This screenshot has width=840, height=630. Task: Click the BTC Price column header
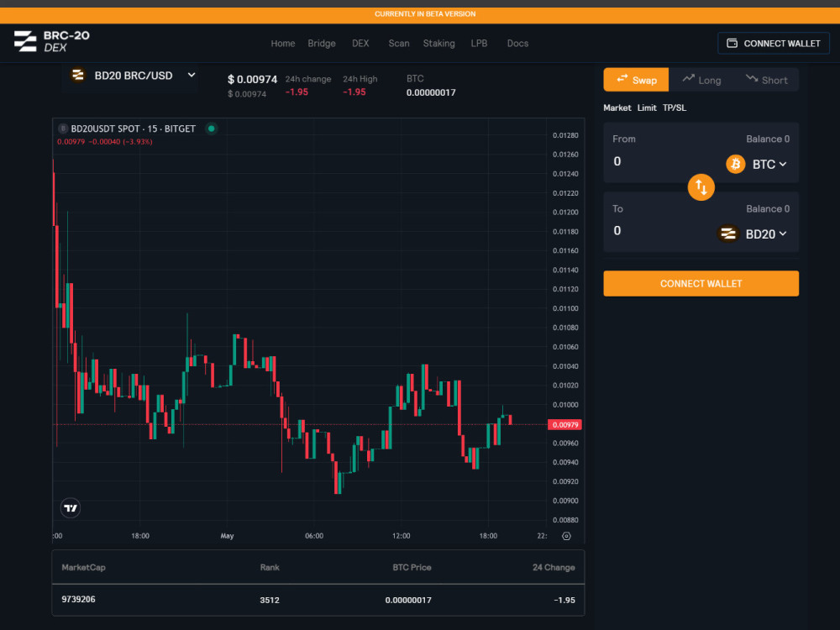[412, 567]
